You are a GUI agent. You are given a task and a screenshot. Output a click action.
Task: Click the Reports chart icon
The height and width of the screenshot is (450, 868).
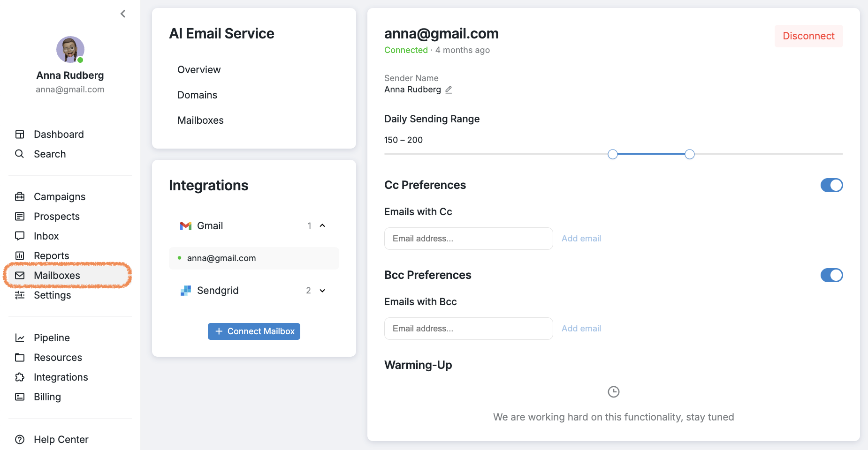pyautogui.click(x=20, y=255)
